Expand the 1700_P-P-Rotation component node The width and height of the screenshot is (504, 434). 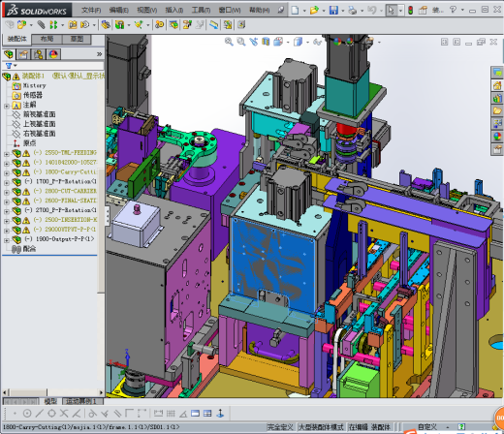[7, 182]
